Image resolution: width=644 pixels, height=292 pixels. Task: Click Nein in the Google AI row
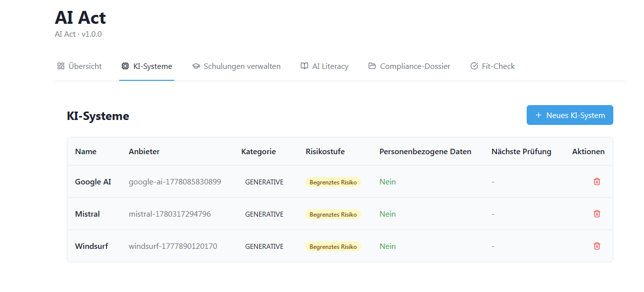click(388, 182)
